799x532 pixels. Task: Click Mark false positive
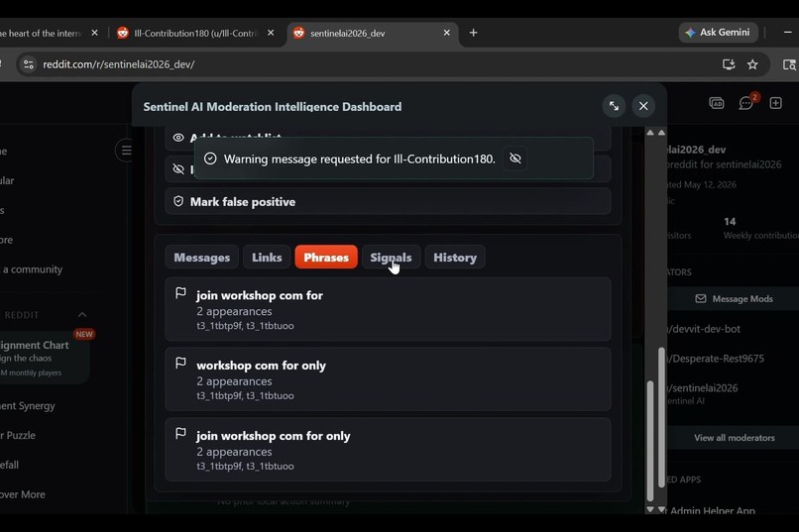tap(388, 201)
